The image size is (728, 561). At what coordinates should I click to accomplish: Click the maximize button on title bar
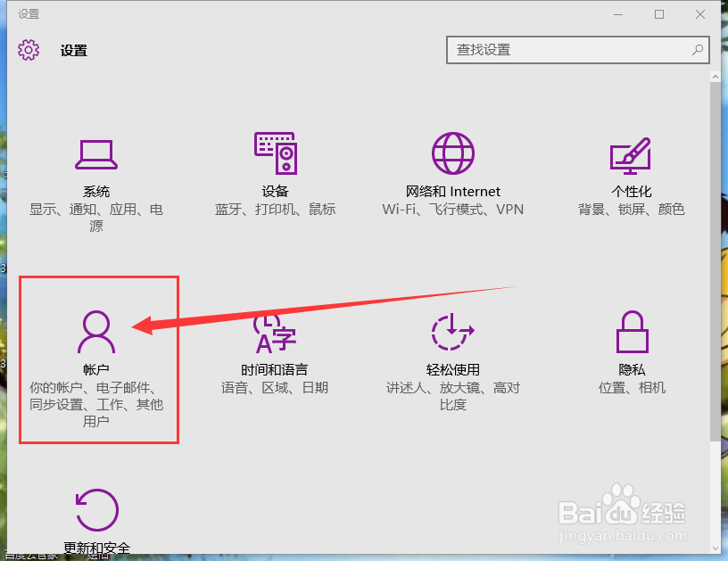(x=658, y=14)
